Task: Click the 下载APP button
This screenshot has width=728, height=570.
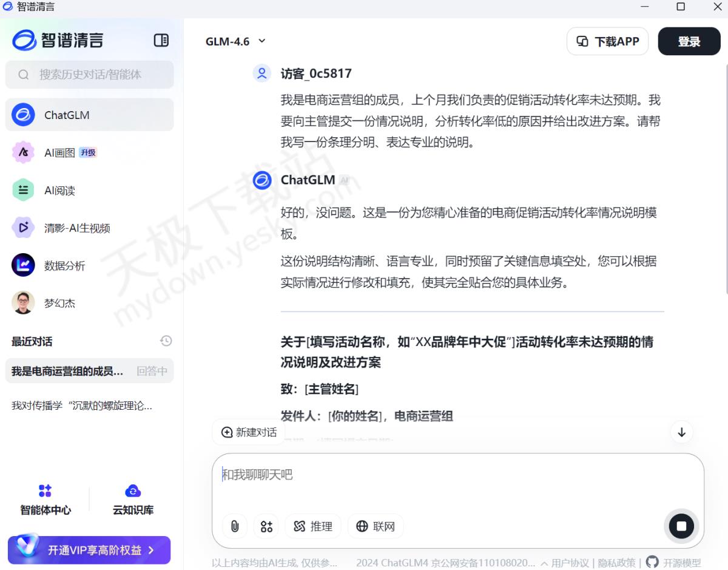Action: click(607, 41)
